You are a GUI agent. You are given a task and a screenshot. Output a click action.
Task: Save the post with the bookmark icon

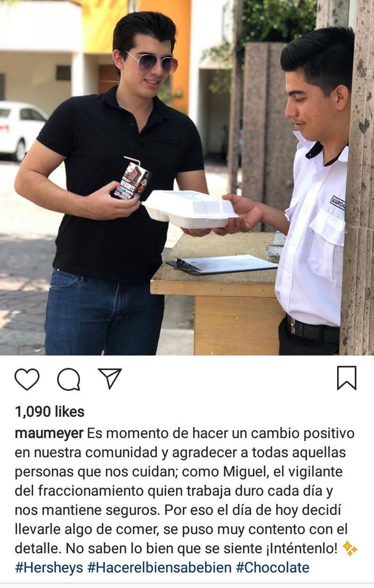pos(346,378)
